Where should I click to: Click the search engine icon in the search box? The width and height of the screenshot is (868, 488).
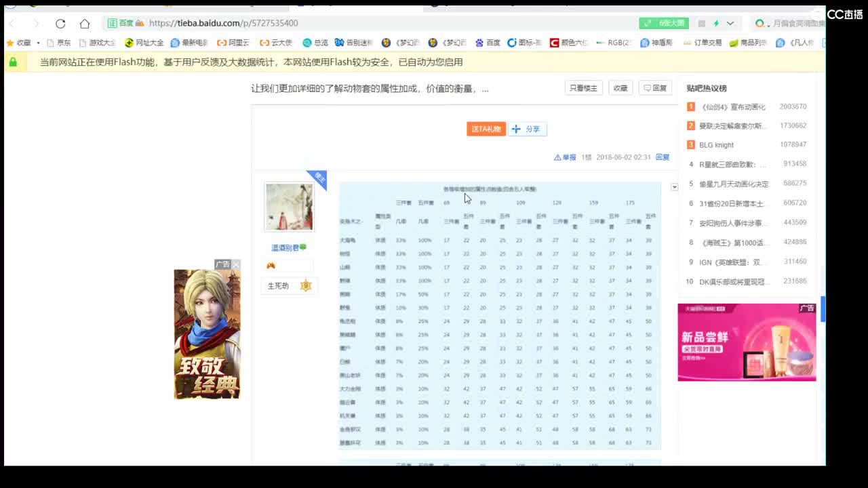click(761, 22)
